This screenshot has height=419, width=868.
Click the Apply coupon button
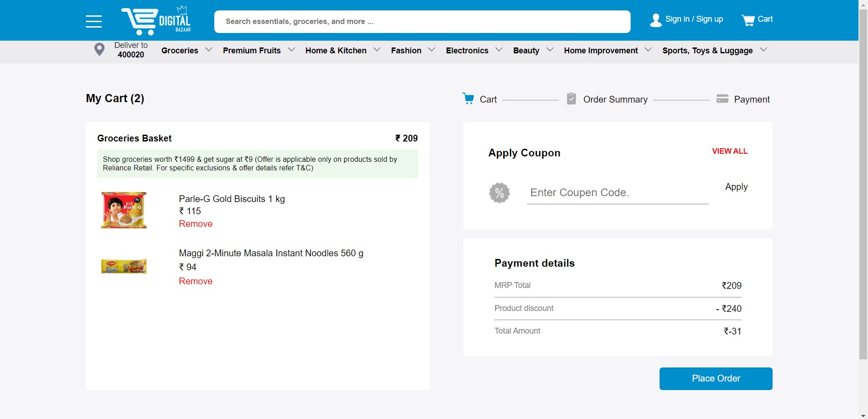(736, 187)
